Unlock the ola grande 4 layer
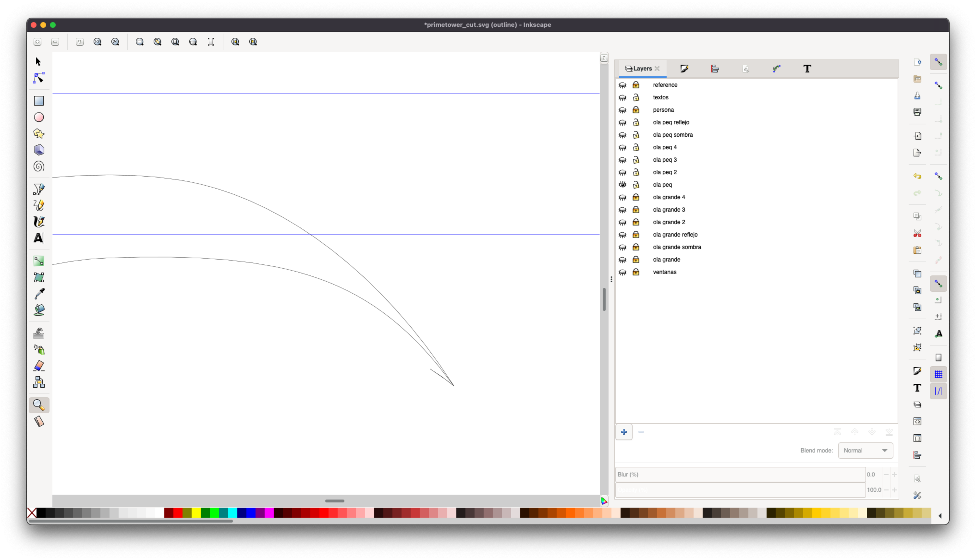 click(x=636, y=197)
